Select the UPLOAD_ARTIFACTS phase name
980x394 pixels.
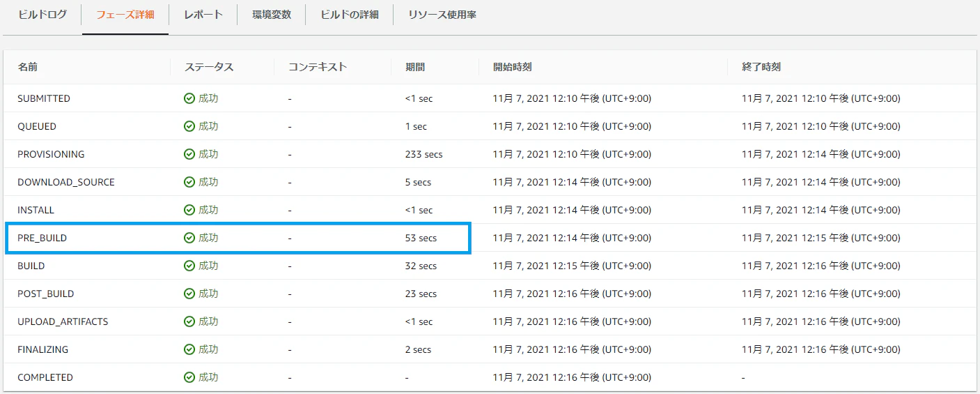click(x=63, y=321)
